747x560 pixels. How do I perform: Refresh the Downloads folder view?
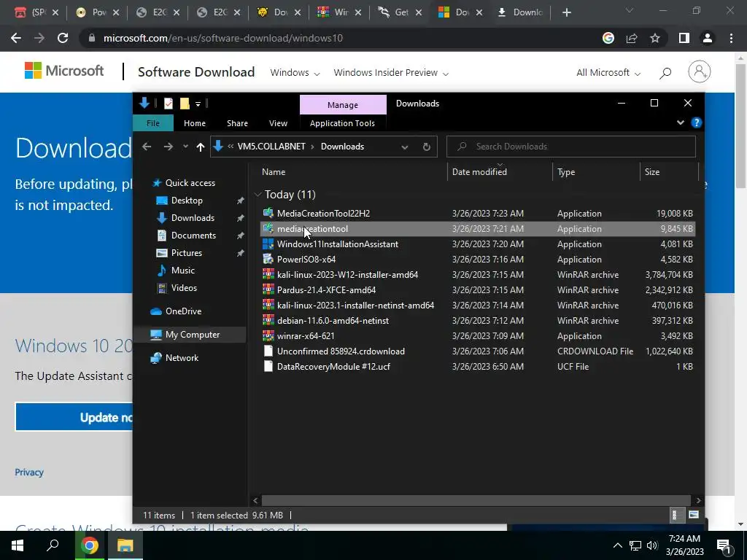426,147
